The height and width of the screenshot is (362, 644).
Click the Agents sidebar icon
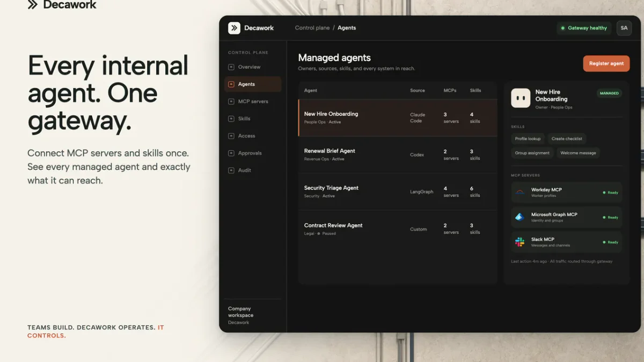[x=231, y=84]
